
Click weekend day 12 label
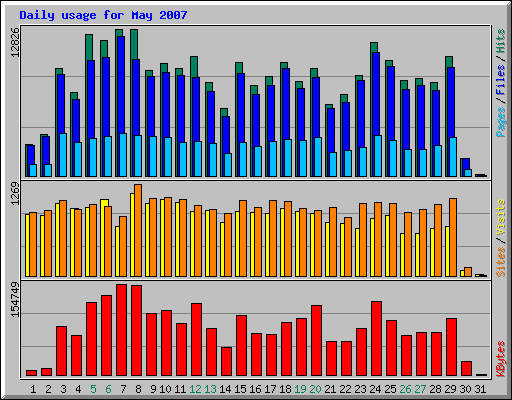195,389
